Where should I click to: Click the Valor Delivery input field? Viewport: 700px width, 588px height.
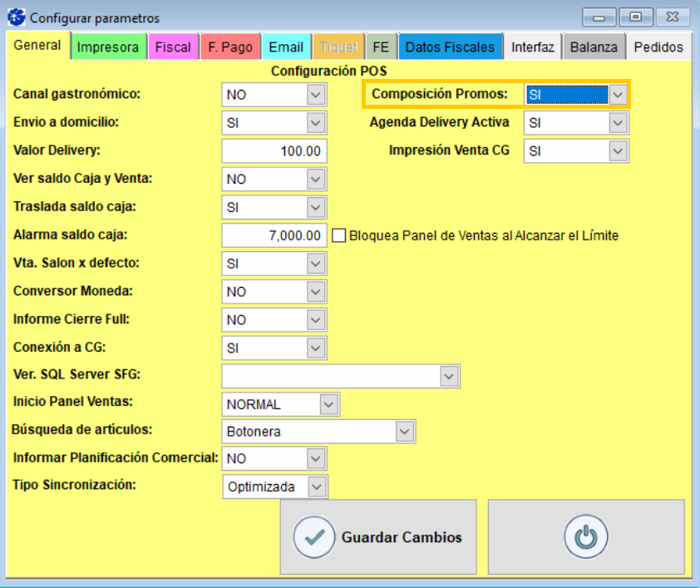click(274, 151)
